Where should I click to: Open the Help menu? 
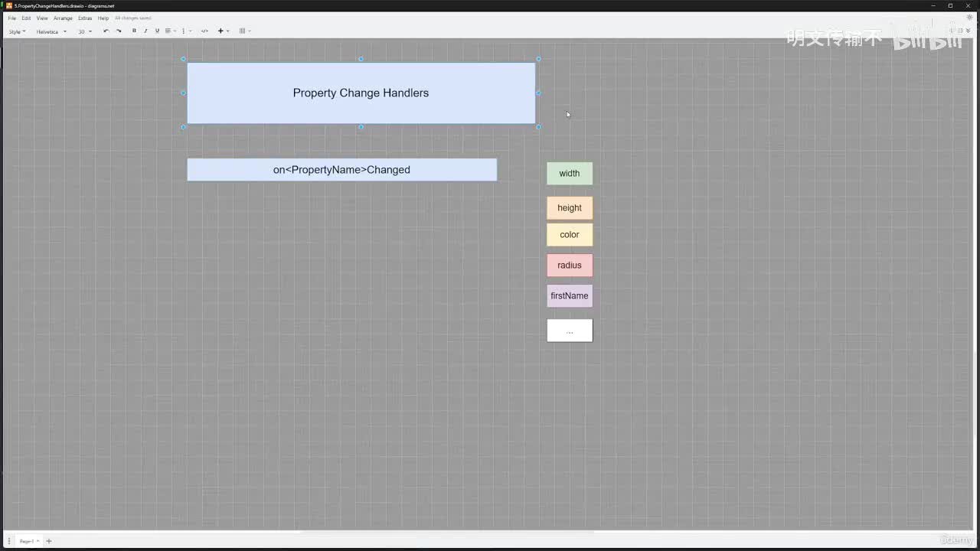tap(103, 18)
